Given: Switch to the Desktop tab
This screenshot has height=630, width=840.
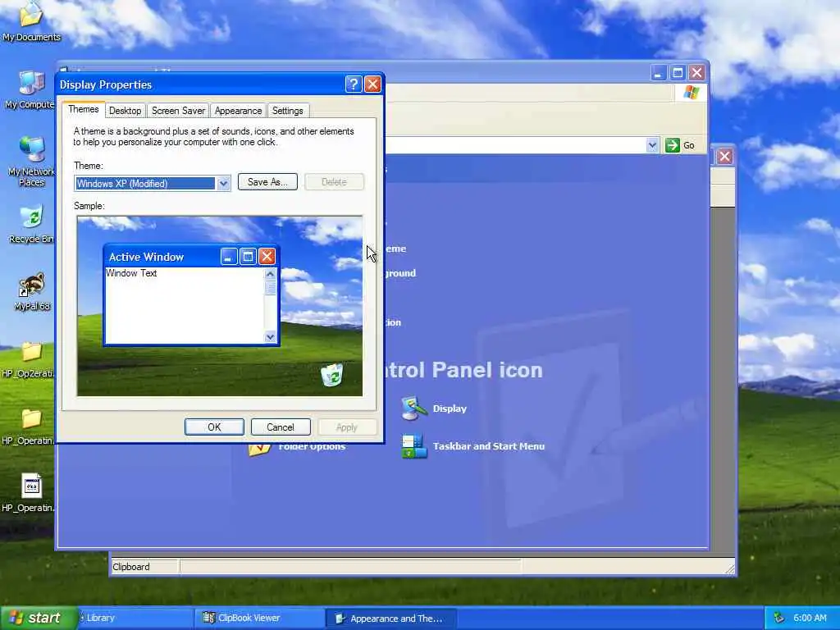Looking at the screenshot, I should [x=125, y=111].
